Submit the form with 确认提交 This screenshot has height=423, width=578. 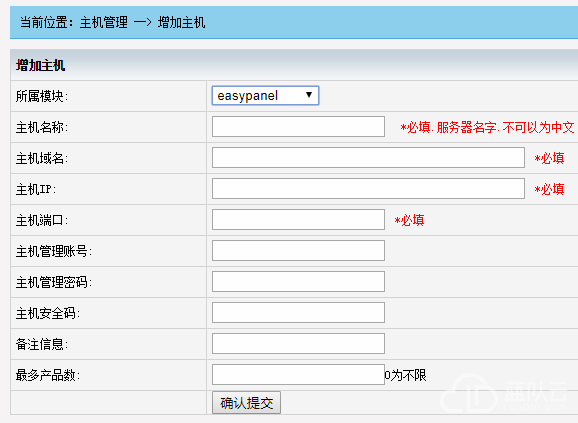246,403
